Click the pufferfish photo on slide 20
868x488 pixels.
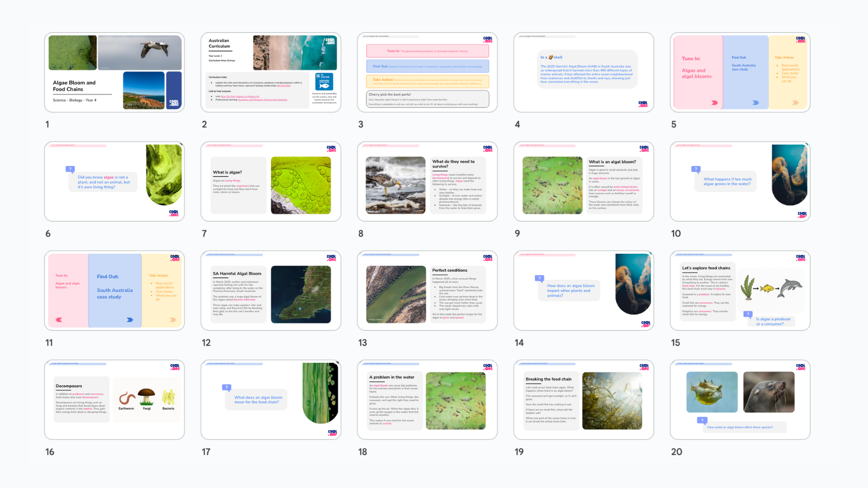[712, 392]
